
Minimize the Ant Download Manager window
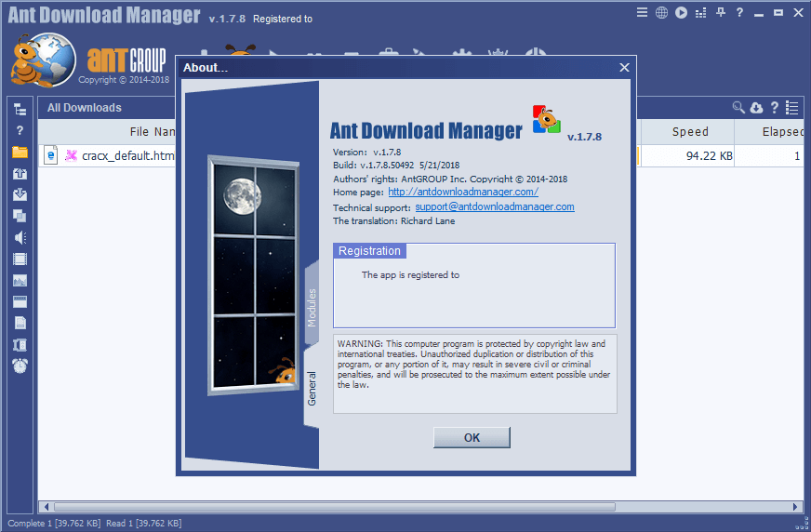tap(759, 13)
